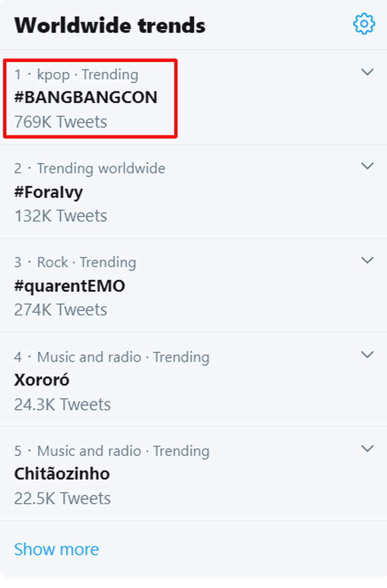
Task: Click the 24.3K Tweets count
Action: click(62, 404)
